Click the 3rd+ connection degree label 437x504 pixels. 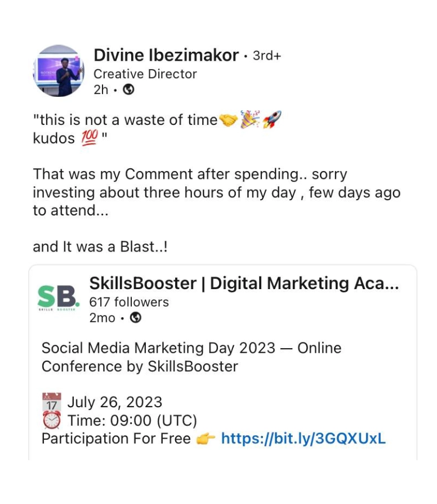click(266, 56)
